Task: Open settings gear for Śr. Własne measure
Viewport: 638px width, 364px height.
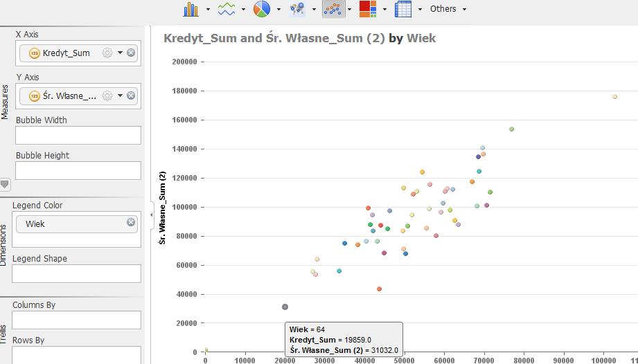Action: click(x=107, y=95)
